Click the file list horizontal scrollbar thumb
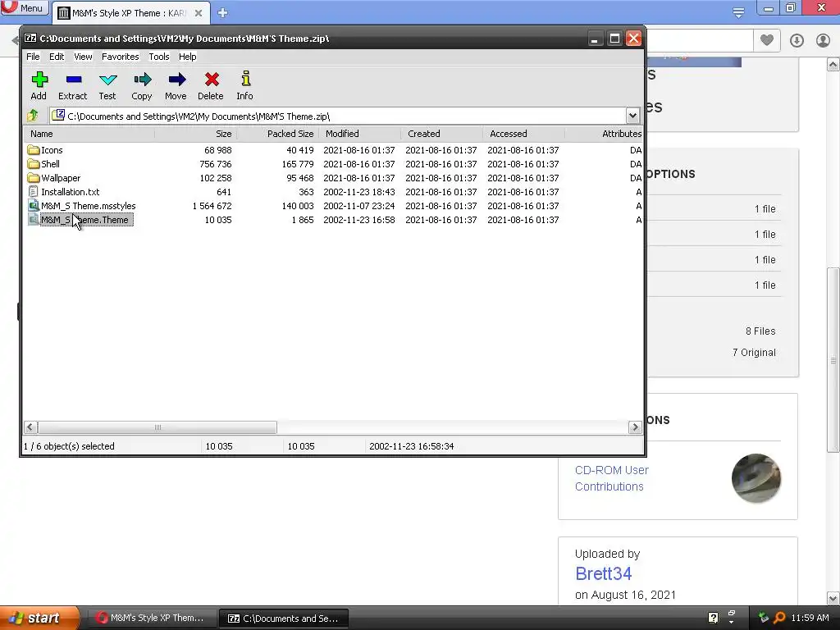Viewport: 840px width, 630px height. coord(157,427)
